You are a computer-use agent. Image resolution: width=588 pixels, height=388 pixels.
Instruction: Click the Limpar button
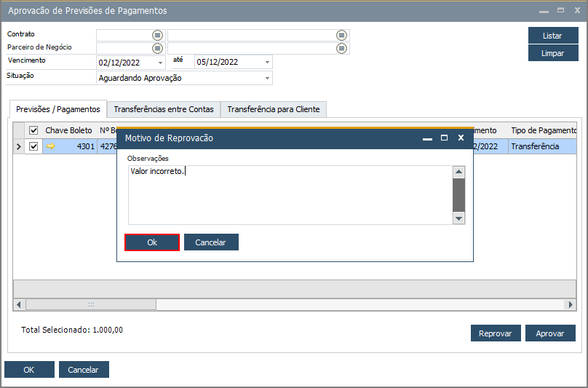[553, 53]
